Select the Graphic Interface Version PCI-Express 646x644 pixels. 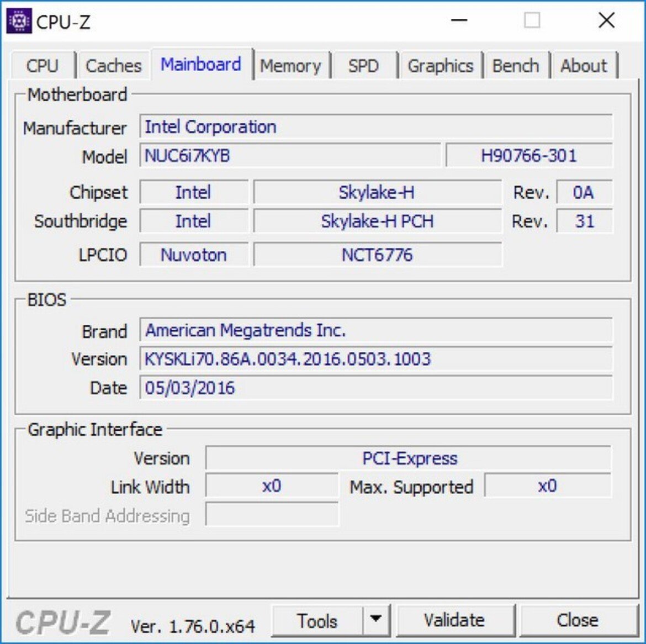(408, 458)
